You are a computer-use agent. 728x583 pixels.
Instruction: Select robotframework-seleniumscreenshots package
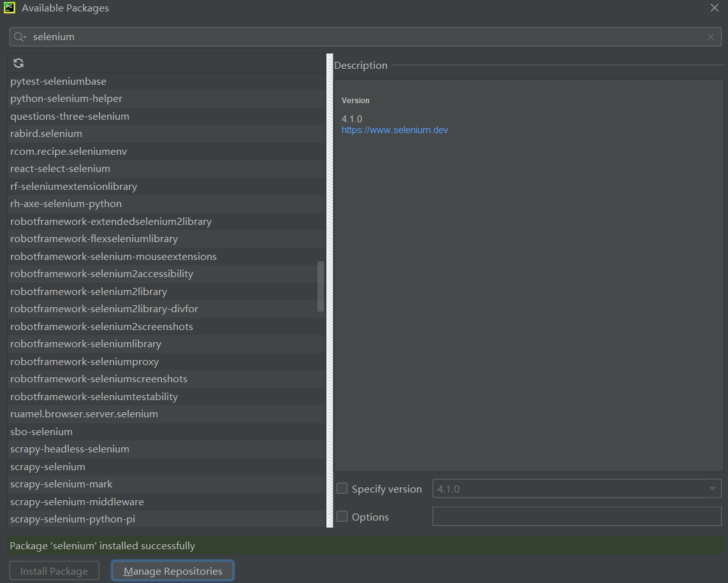[166, 379]
